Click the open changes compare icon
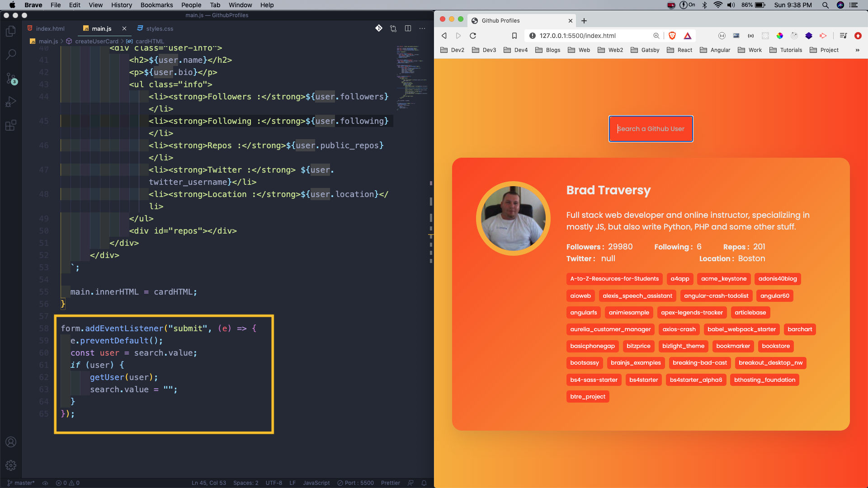This screenshot has width=868, height=488. (x=393, y=28)
